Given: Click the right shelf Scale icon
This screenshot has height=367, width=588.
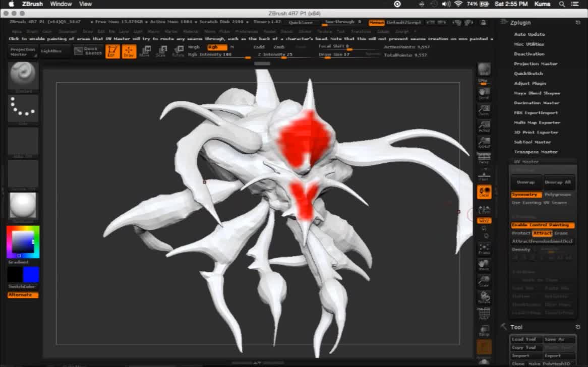Looking at the screenshot, I should 484,281.
